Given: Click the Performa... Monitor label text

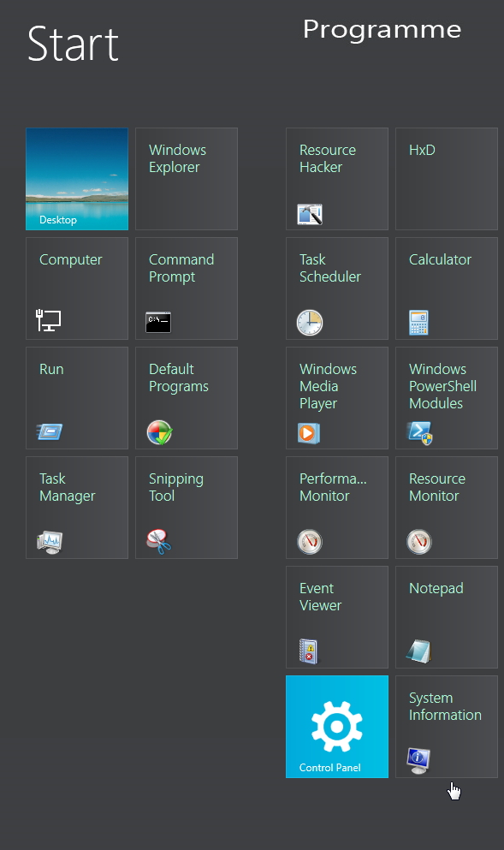Looking at the screenshot, I should [x=333, y=487].
